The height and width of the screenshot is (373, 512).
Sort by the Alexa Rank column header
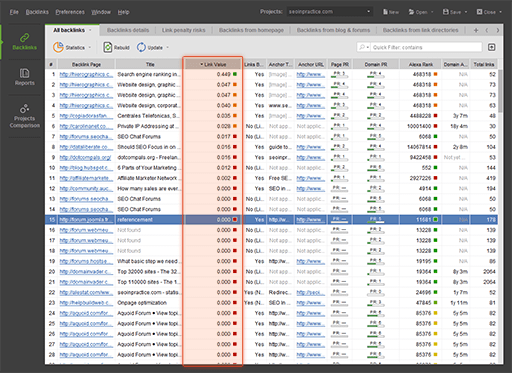[421, 64]
